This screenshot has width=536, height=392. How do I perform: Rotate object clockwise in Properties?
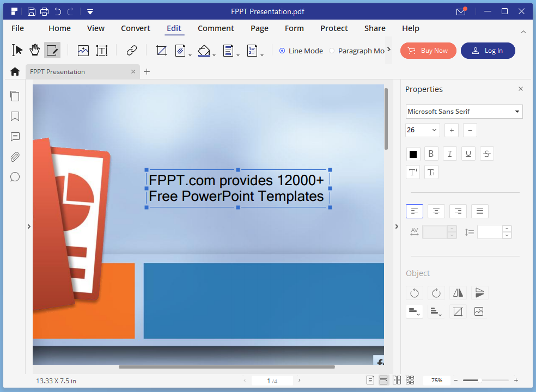pyautogui.click(x=436, y=293)
